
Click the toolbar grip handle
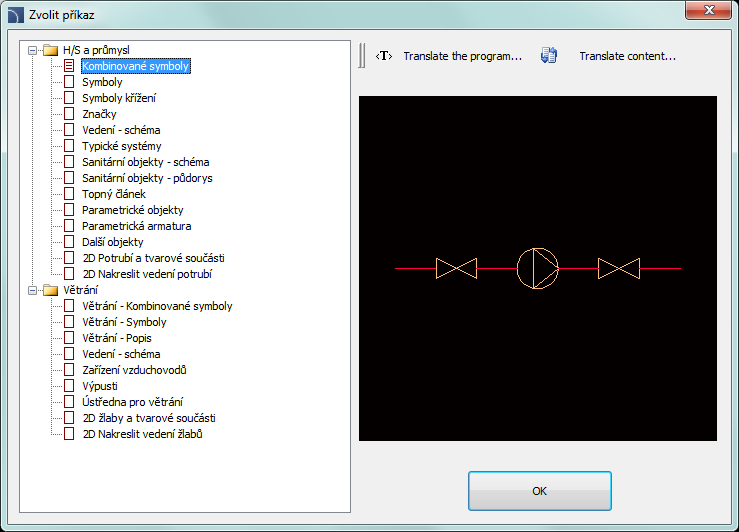(361, 56)
